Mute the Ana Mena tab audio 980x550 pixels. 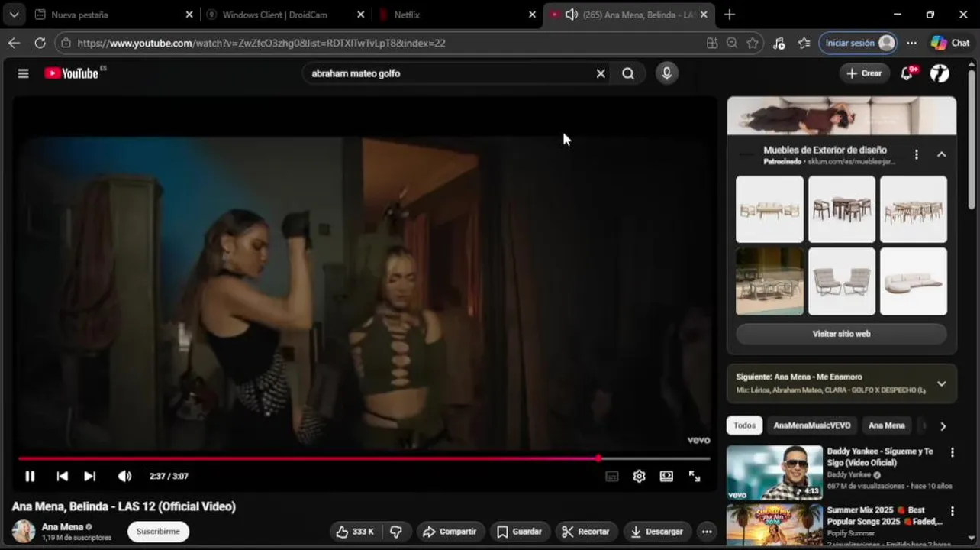(x=571, y=15)
